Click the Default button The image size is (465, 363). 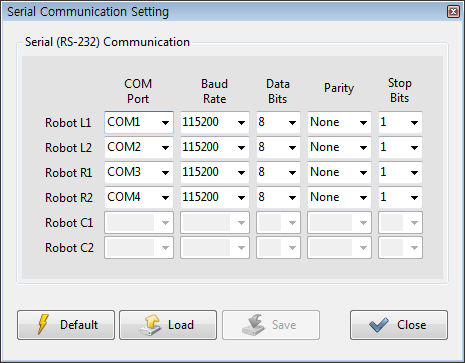(x=66, y=325)
